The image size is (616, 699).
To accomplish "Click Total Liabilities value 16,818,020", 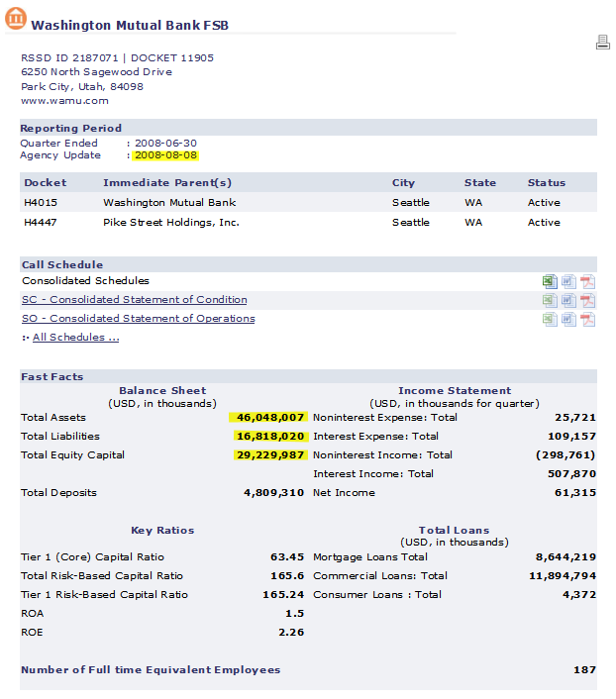I will [x=269, y=436].
